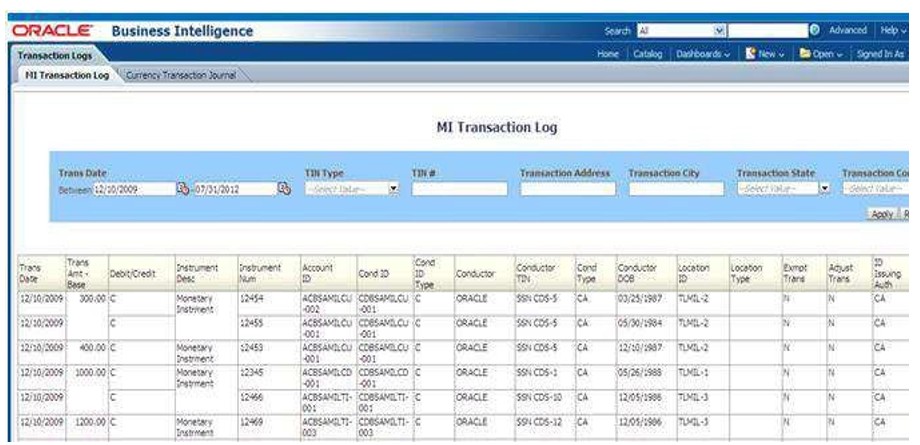Open Advanced search
Viewport: 920px width, 445px height.
point(848,30)
